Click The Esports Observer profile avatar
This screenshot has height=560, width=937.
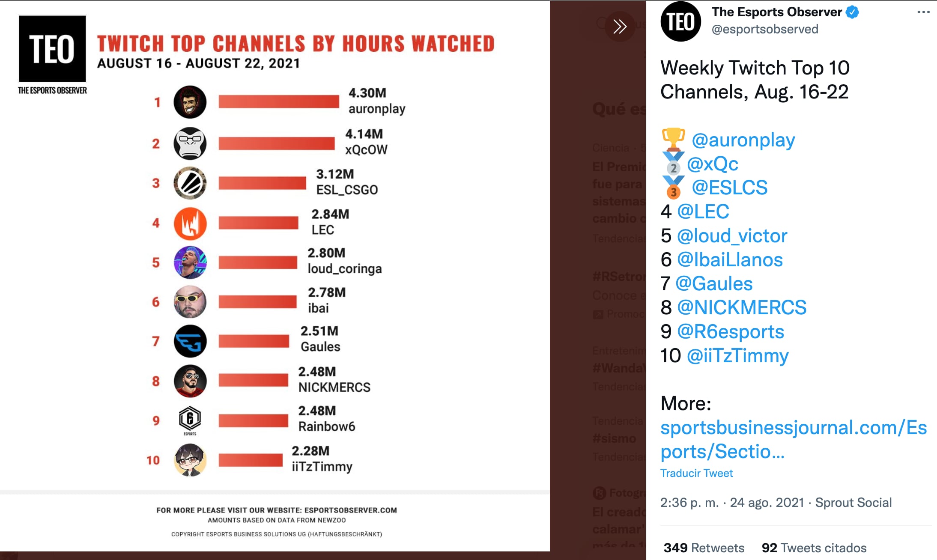coord(680,21)
